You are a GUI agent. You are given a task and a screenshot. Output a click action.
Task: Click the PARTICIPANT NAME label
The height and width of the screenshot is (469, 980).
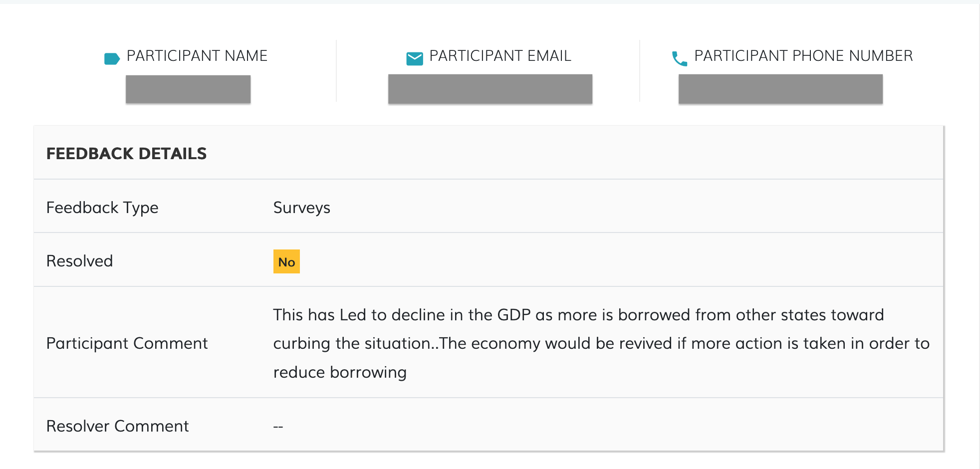197,56
